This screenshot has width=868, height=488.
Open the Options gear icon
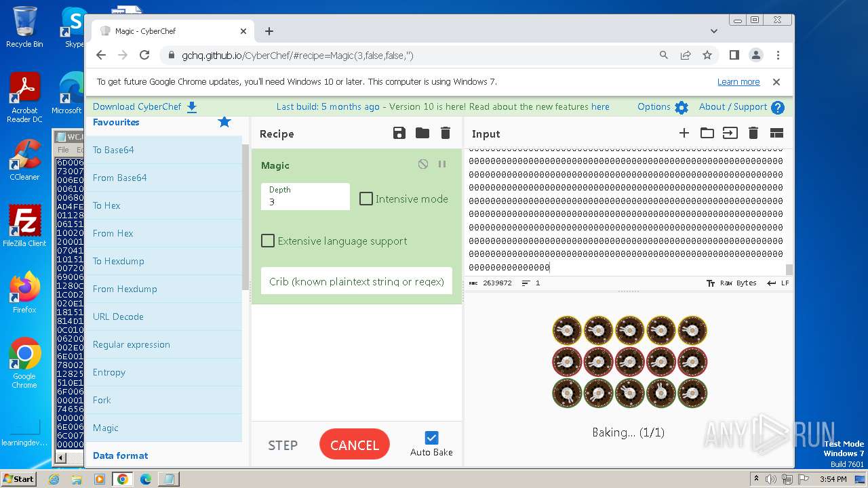(682, 107)
